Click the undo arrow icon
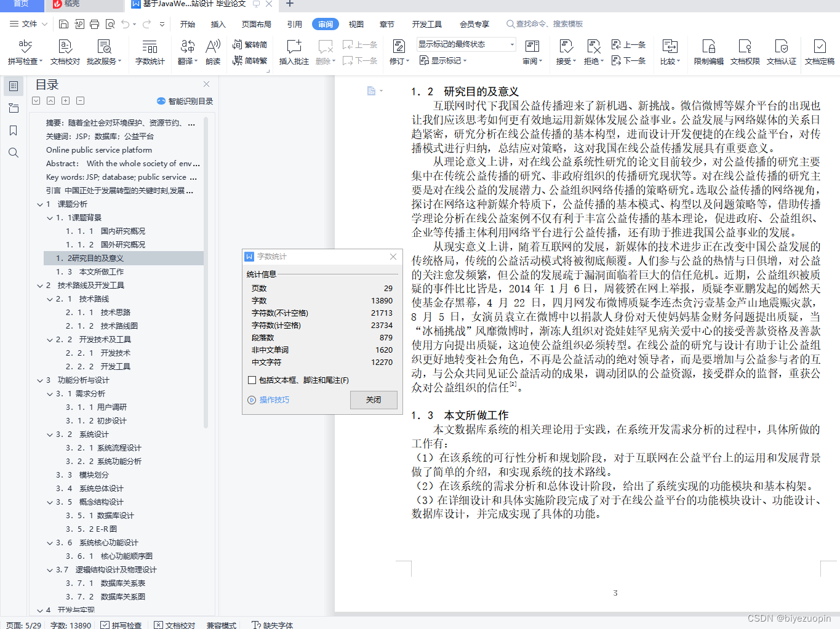The image size is (840, 629). tap(126, 24)
